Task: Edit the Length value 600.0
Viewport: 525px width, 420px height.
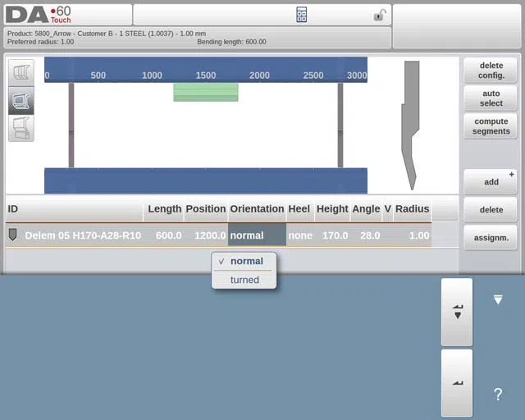Action: 168,235
